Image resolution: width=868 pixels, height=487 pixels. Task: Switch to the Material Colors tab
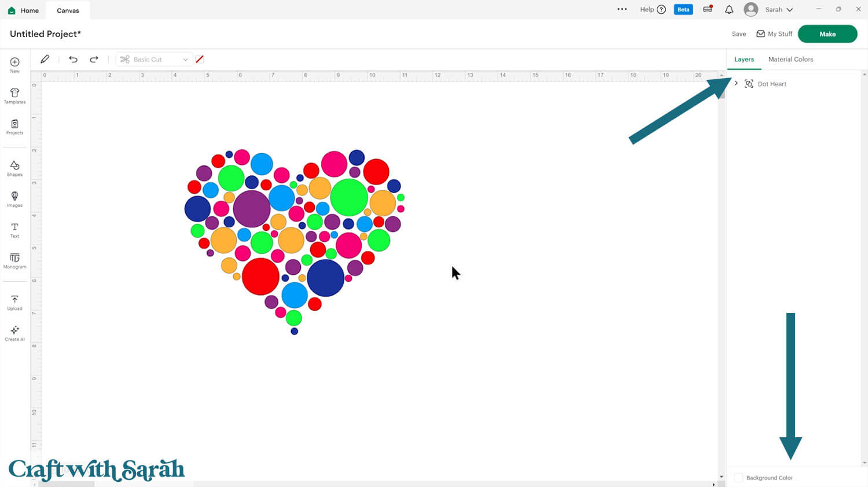point(790,59)
